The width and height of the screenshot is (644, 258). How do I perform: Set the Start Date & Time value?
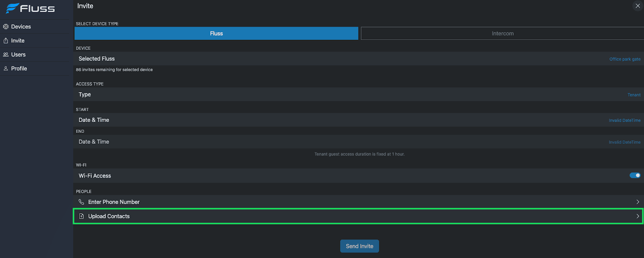(x=624, y=120)
